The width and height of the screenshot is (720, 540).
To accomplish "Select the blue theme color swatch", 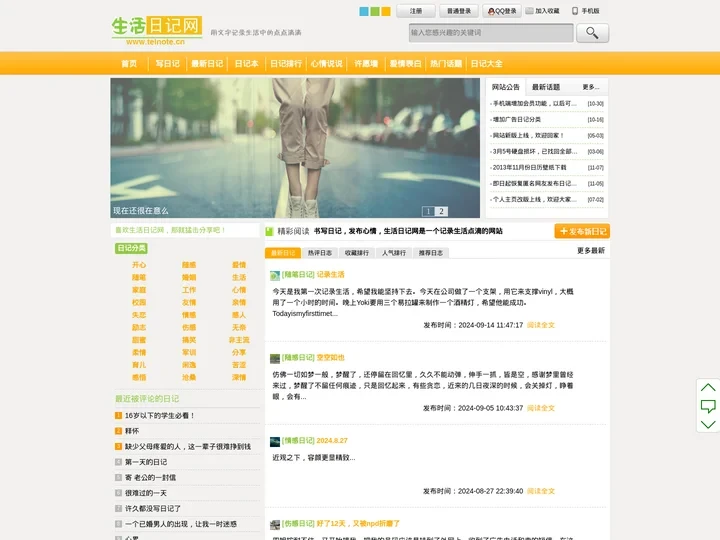I will (364, 11).
